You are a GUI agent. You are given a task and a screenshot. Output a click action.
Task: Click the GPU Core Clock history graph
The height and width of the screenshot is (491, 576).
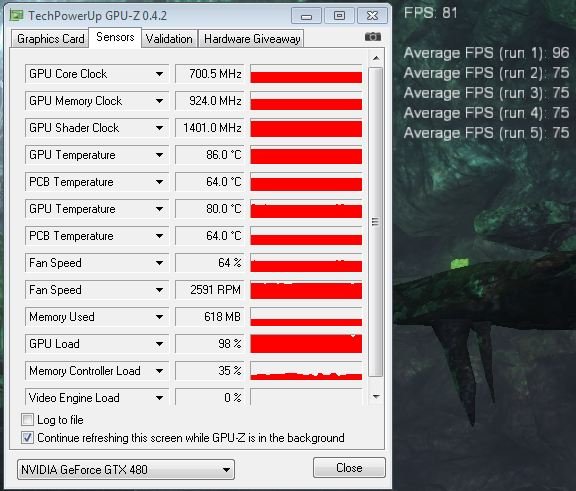point(306,74)
